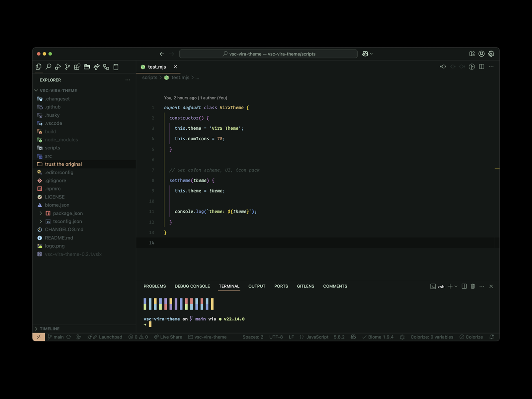Screen dimensions: 532x399
Task: Open the Extensions view icon
Action: tap(77, 67)
